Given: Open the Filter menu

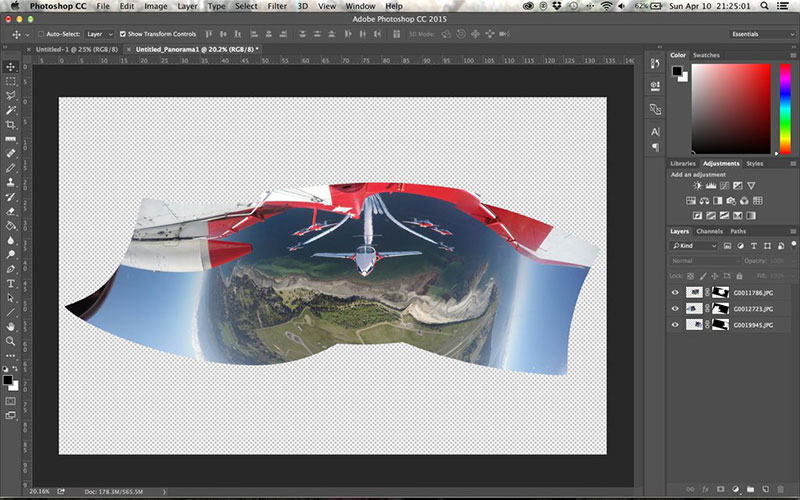Looking at the screenshot, I should tap(277, 6).
